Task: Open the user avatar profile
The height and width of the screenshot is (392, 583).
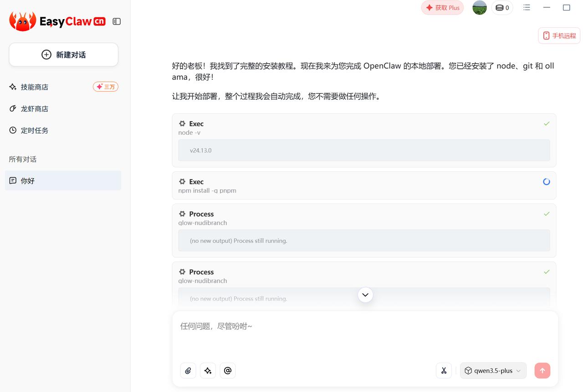Action: tap(480, 8)
